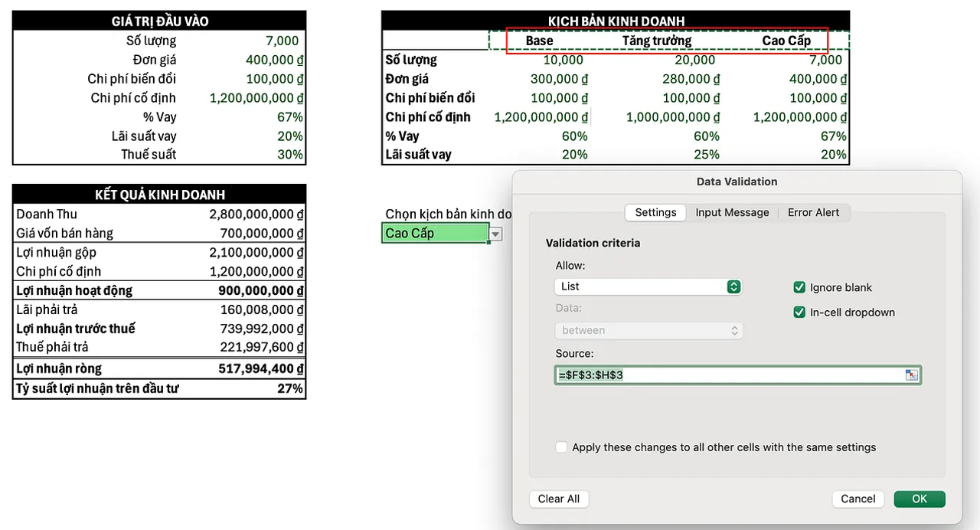Switch to the Settings tab
The image size is (980, 530).
(655, 213)
